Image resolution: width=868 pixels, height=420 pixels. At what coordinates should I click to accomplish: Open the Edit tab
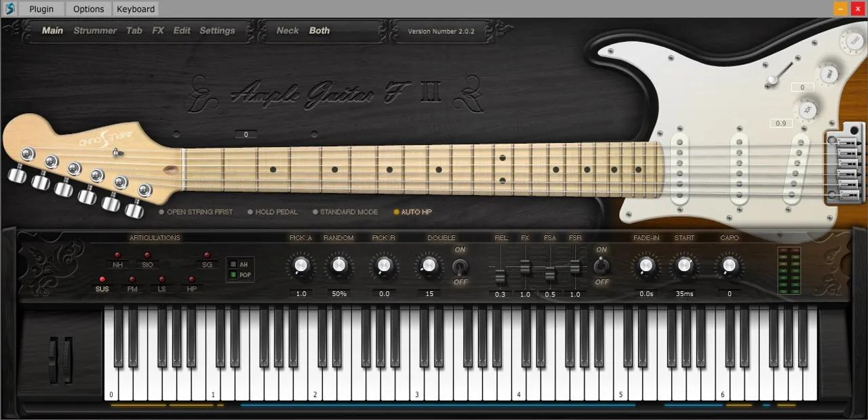click(182, 30)
